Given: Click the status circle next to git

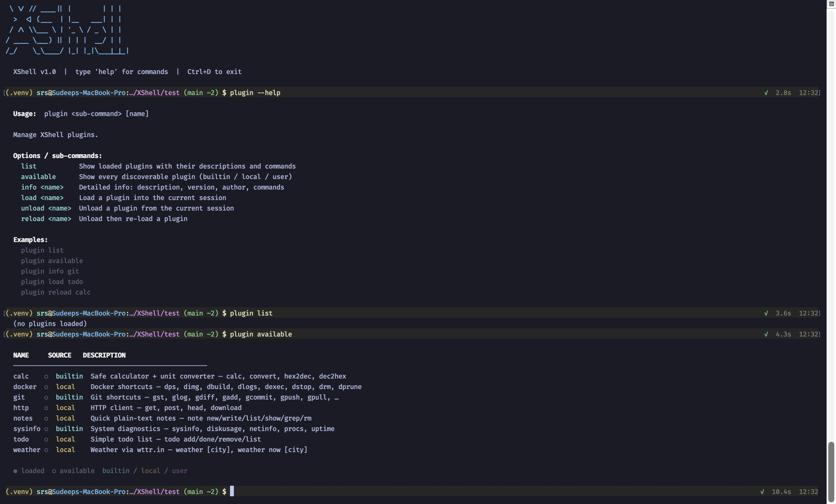Looking at the screenshot, I should coord(46,398).
